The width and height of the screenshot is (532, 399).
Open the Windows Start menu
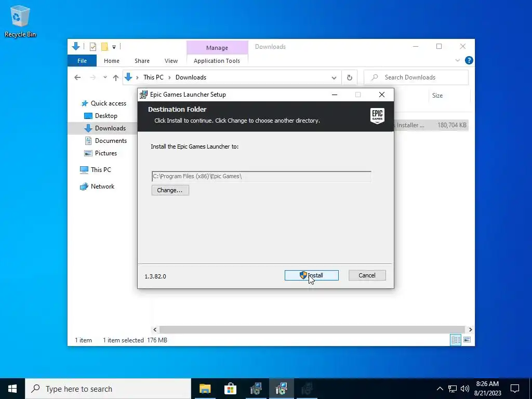tap(12, 389)
